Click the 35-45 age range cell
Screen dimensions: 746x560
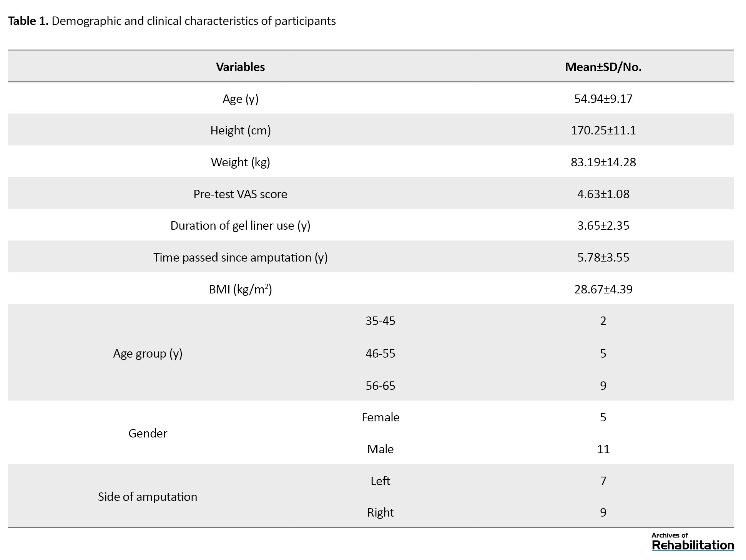pos(380,321)
